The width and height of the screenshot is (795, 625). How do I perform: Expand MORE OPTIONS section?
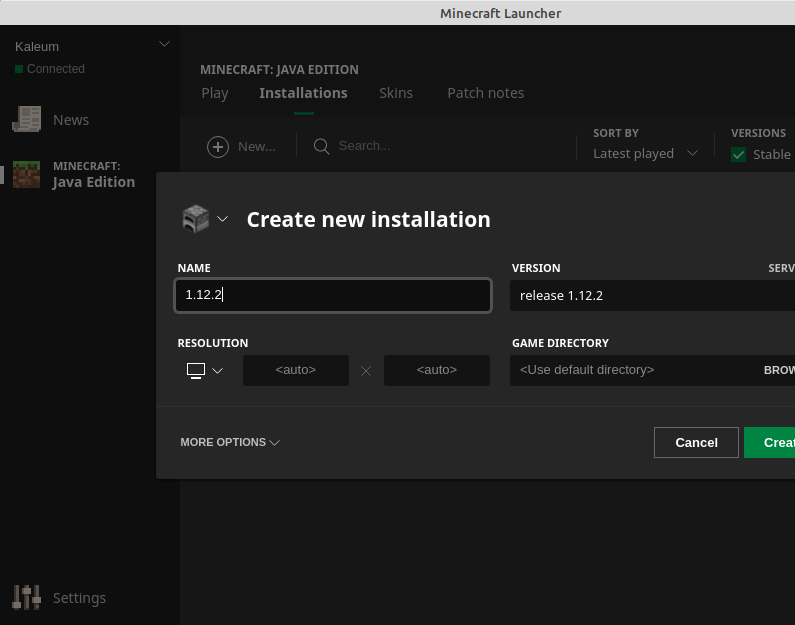tap(230, 442)
